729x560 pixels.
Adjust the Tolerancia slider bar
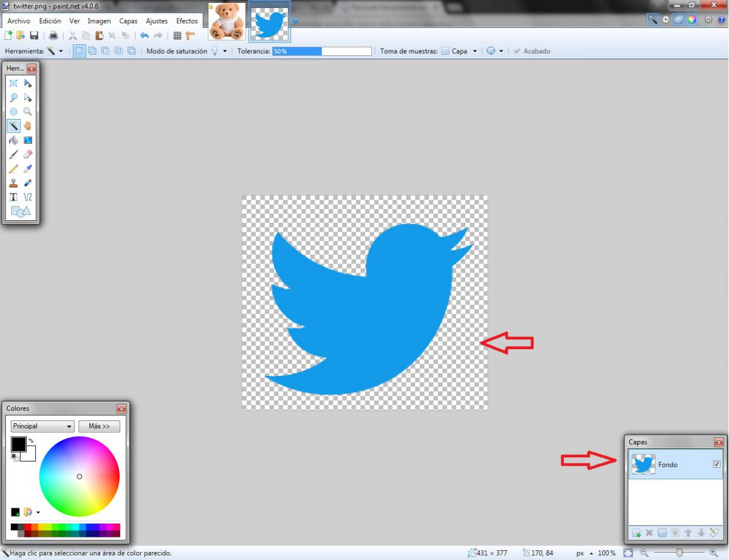(x=322, y=51)
